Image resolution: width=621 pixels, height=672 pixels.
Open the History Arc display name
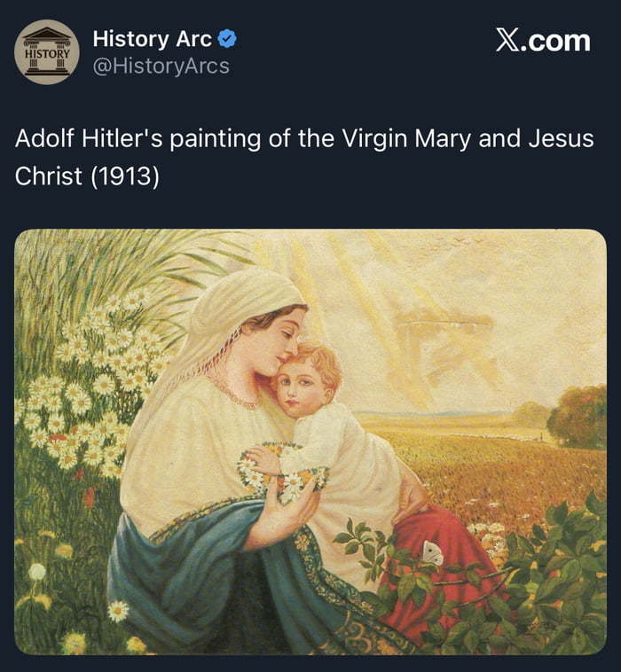152,39
